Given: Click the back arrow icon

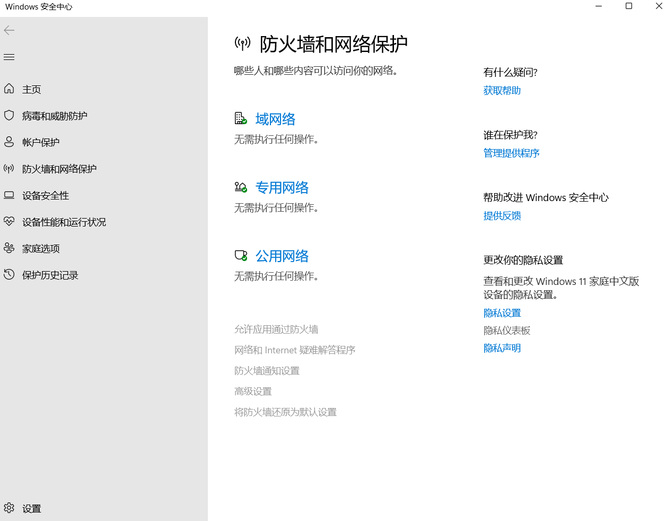Looking at the screenshot, I should pos(9,30).
